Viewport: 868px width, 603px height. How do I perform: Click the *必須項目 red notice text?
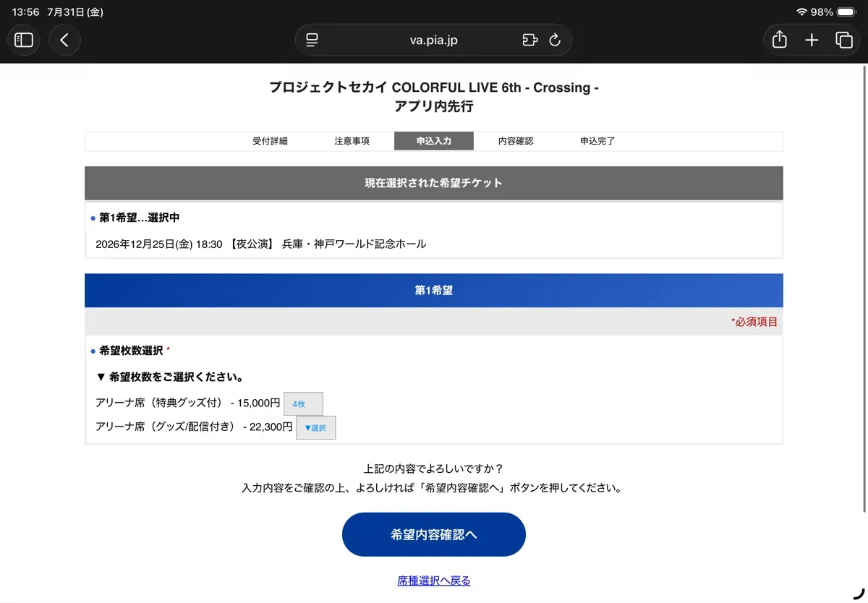(754, 322)
